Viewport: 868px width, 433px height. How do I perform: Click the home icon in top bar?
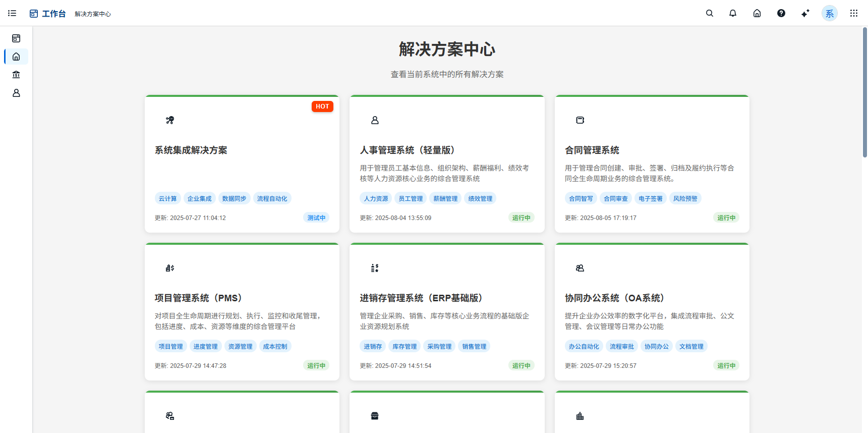tap(757, 13)
